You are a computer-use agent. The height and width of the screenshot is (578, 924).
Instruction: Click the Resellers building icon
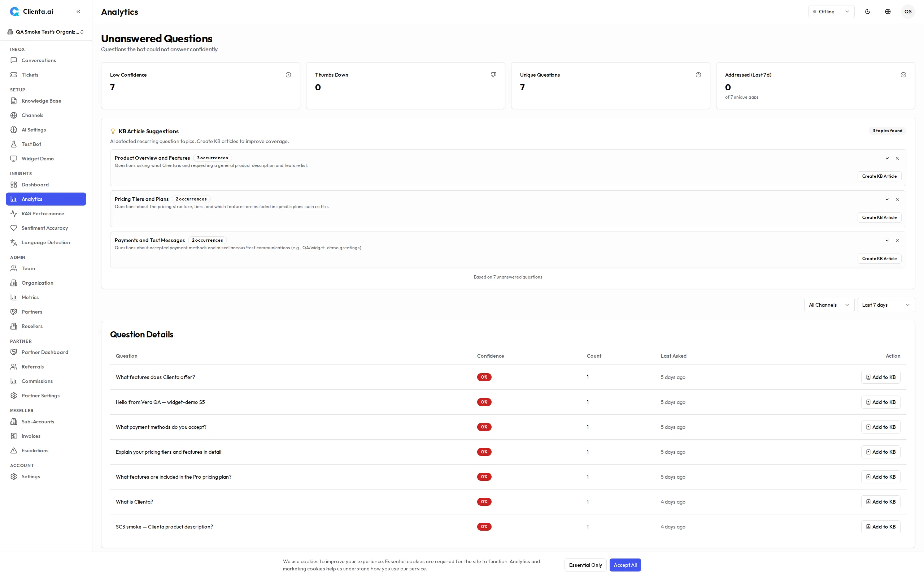coord(14,327)
